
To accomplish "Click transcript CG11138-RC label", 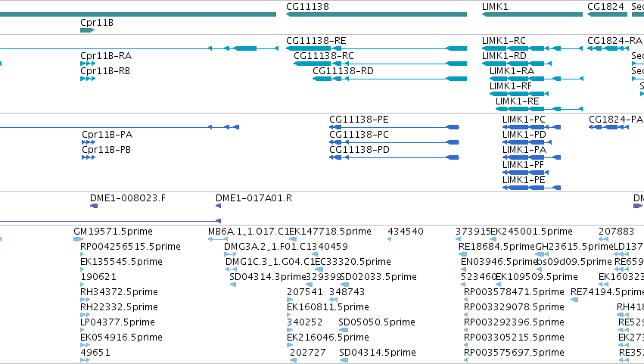I will click(324, 56).
